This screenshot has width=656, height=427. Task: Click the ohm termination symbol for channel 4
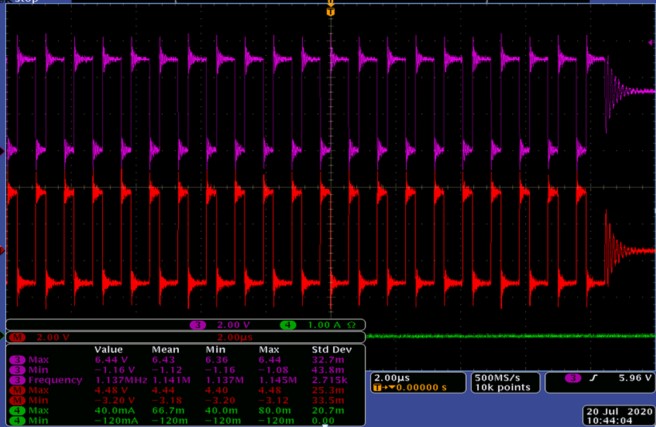(x=351, y=325)
